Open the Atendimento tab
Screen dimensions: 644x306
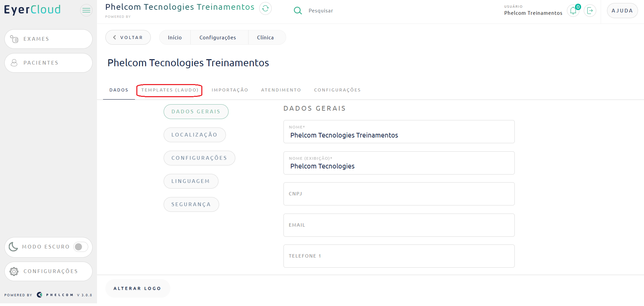281,90
